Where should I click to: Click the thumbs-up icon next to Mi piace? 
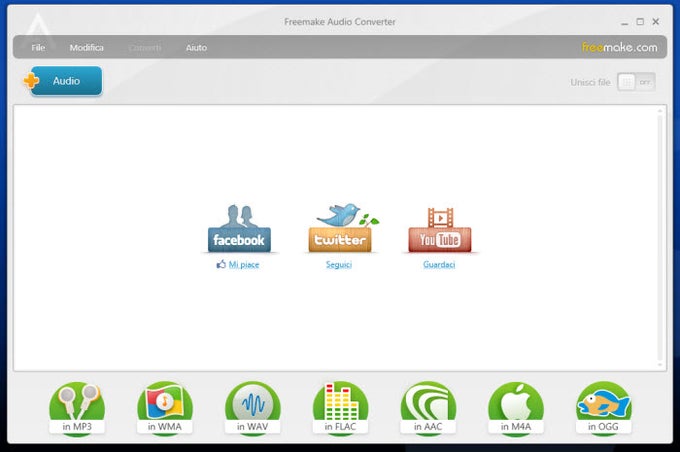pos(221,264)
